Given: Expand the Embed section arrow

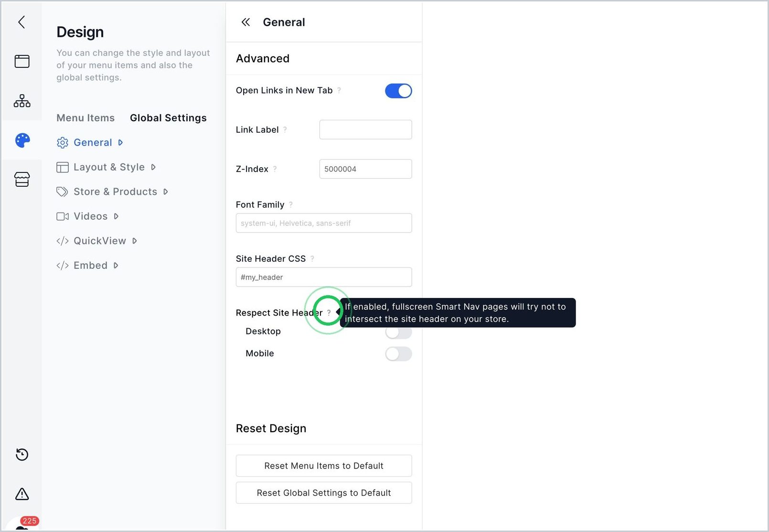Looking at the screenshot, I should coord(116,266).
